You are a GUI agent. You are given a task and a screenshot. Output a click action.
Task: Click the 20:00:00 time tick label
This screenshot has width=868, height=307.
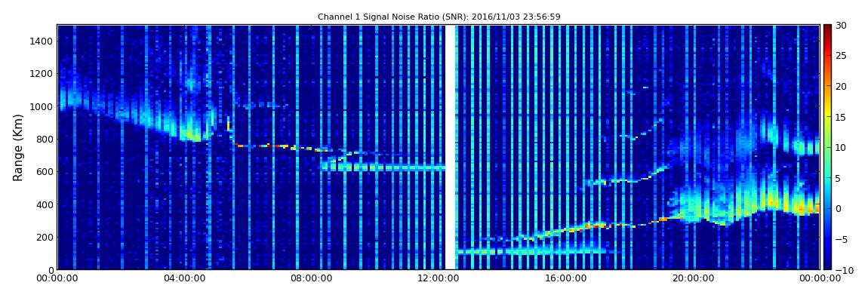[x=691, y=278]
